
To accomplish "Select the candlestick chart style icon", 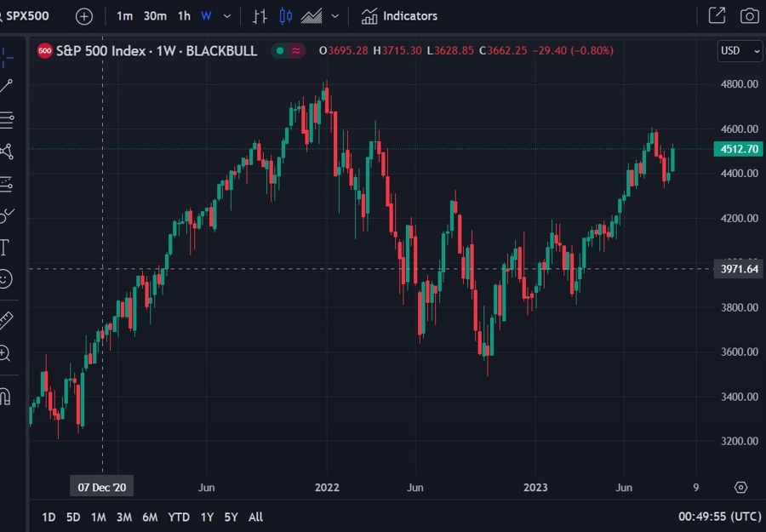I will pos(286,16).
